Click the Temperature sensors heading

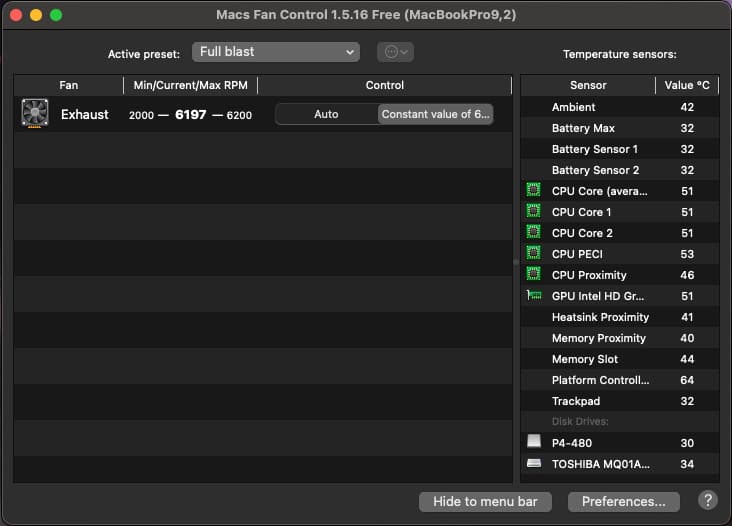(x=619, y=54)
